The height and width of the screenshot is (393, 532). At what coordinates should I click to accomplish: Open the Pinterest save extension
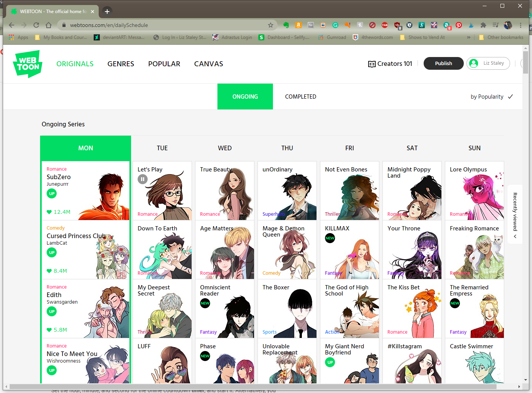click(459, 25)
